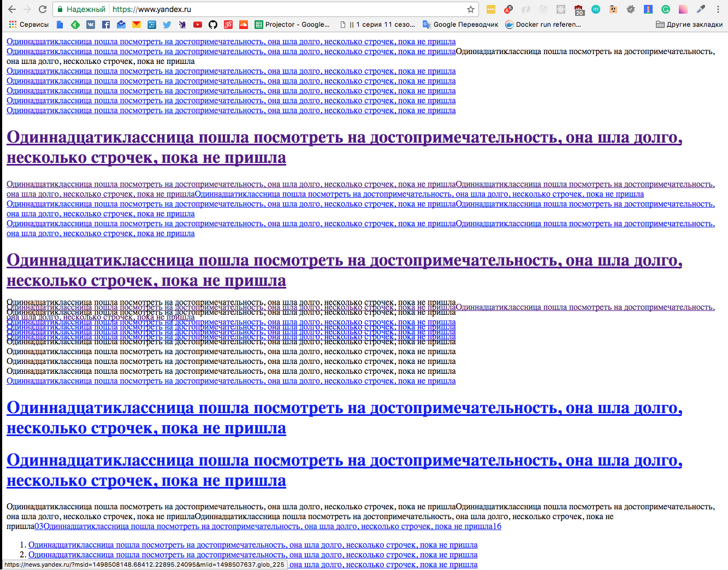Open the "Docker run referen..." bookmark
This screenshot has width=728, height=570.
click(x=543, y=25)
